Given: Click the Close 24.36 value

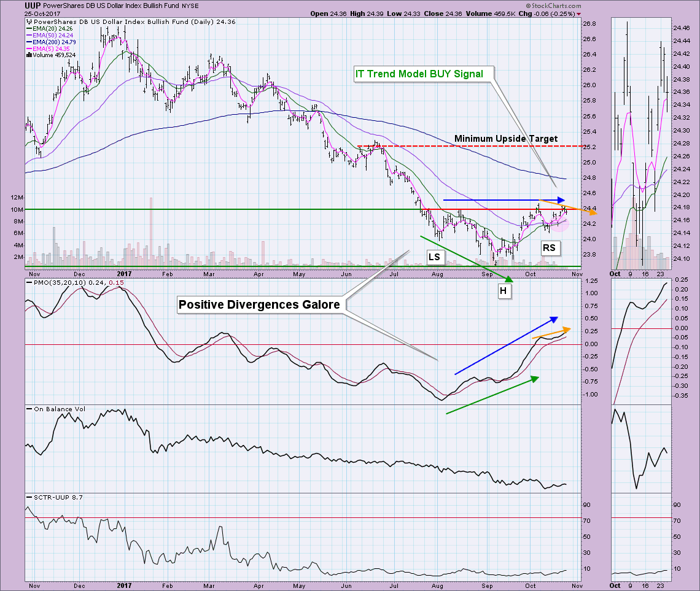Looking at the screenshot, I should tap(443, 14).
